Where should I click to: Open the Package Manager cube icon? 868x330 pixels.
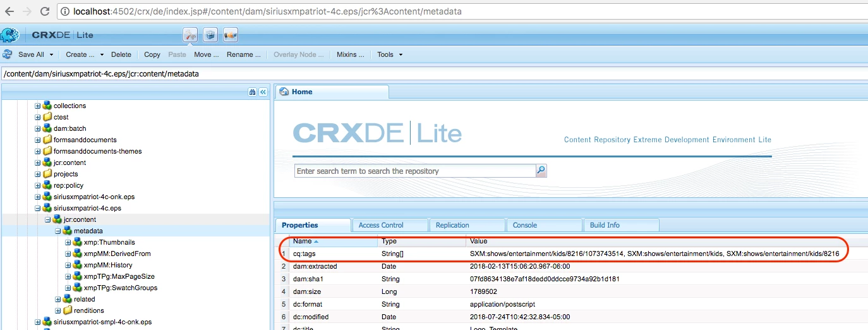tap(210, 35)
